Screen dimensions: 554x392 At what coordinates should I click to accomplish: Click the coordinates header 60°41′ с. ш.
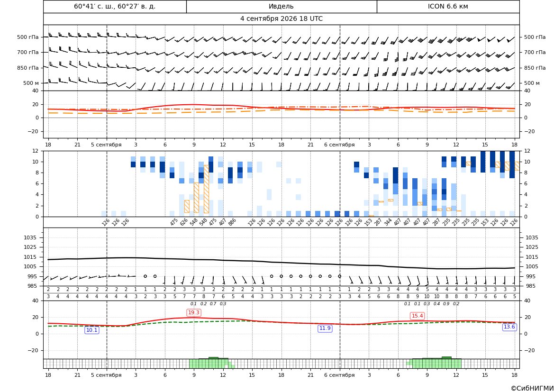(x=97, y=6)
